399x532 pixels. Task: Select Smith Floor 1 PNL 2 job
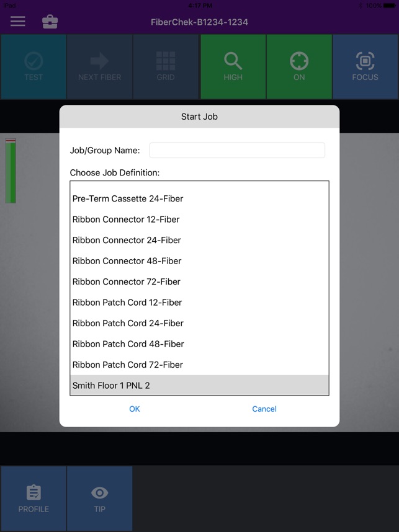tap(199, 385)
